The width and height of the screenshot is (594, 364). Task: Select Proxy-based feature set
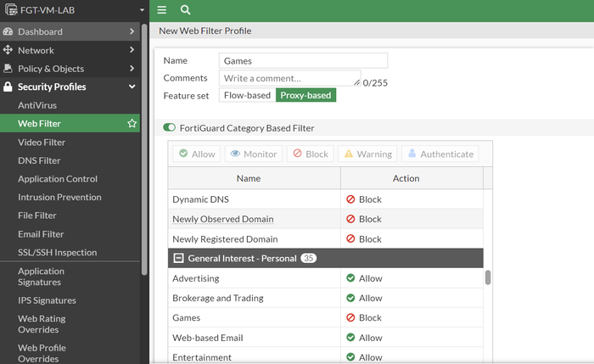pos(305,95)
